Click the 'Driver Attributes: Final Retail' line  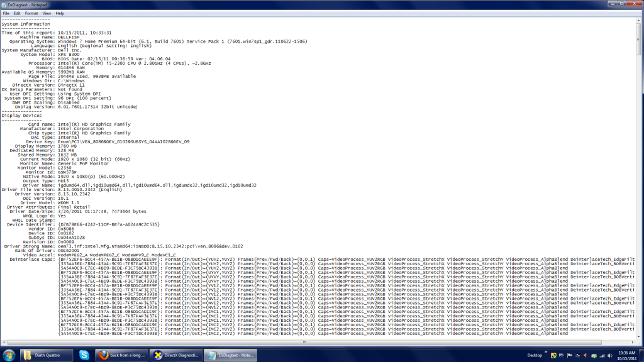(x=48, y=207)
